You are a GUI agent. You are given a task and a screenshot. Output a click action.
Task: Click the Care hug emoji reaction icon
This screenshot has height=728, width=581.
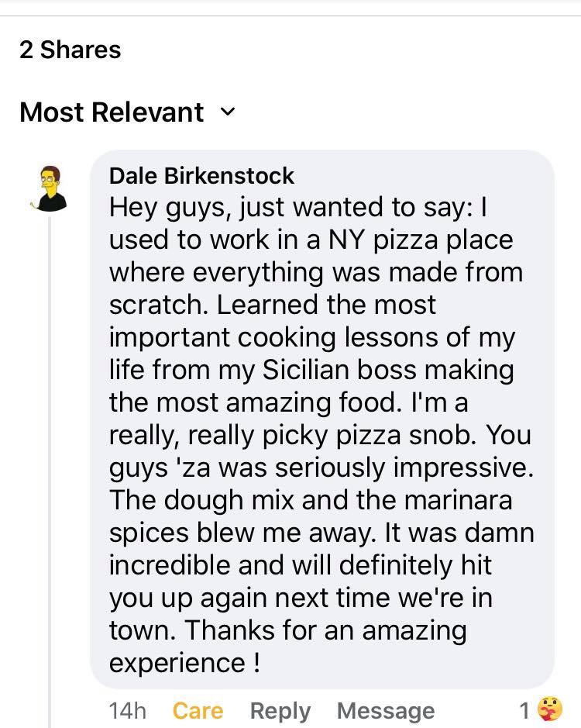pos(549,710)
